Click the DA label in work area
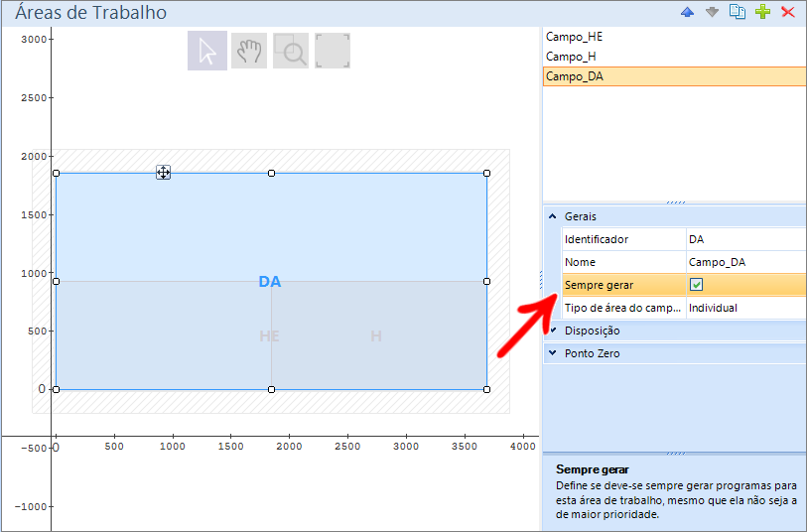 pos(270,282)
